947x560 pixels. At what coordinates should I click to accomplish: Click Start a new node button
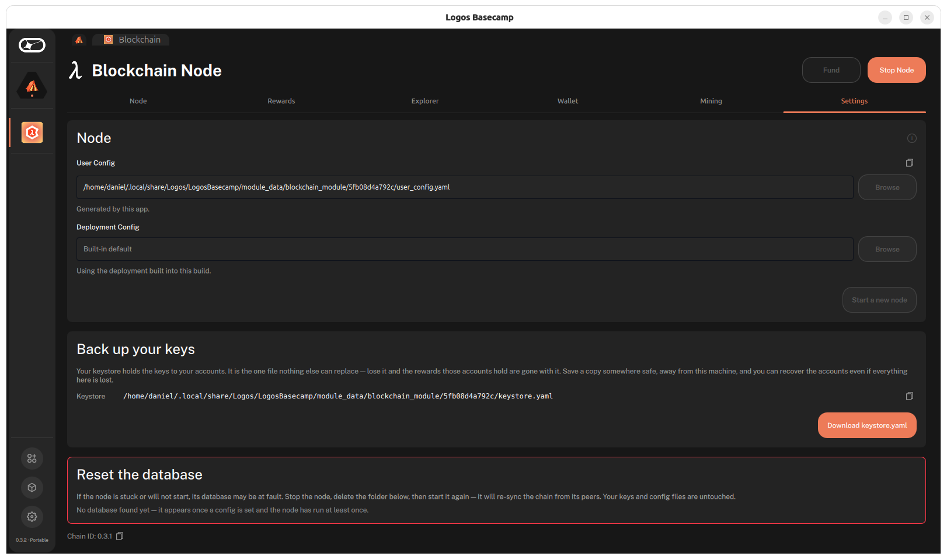(x=879, y=300)
